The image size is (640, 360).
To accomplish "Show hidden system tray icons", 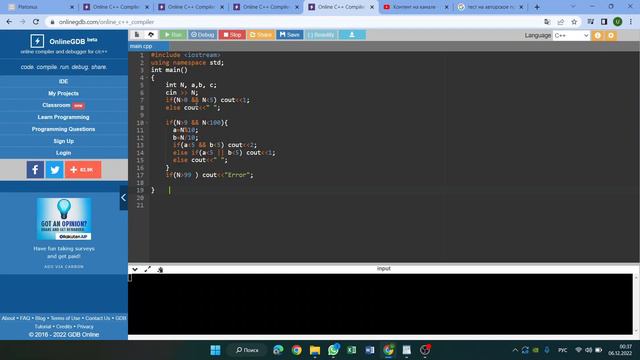I will coord(515,350).
